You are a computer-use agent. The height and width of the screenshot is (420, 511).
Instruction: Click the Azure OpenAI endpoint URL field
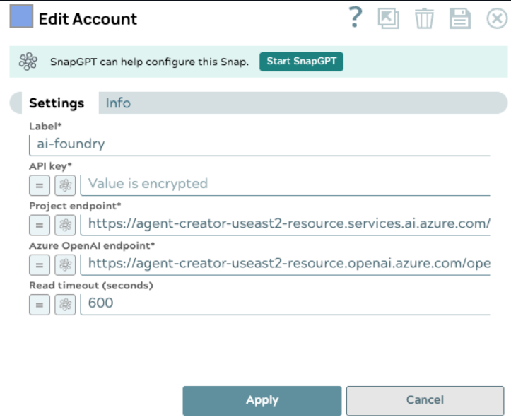[285, 264]
